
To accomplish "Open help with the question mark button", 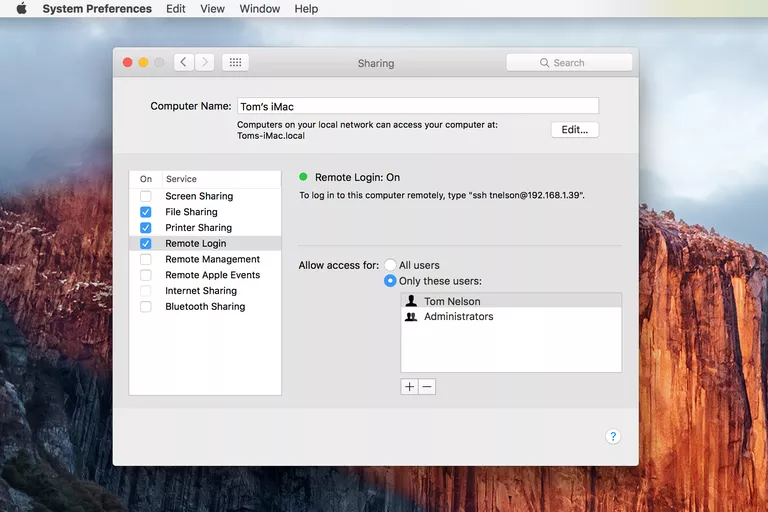I will (x=613, y=436).
